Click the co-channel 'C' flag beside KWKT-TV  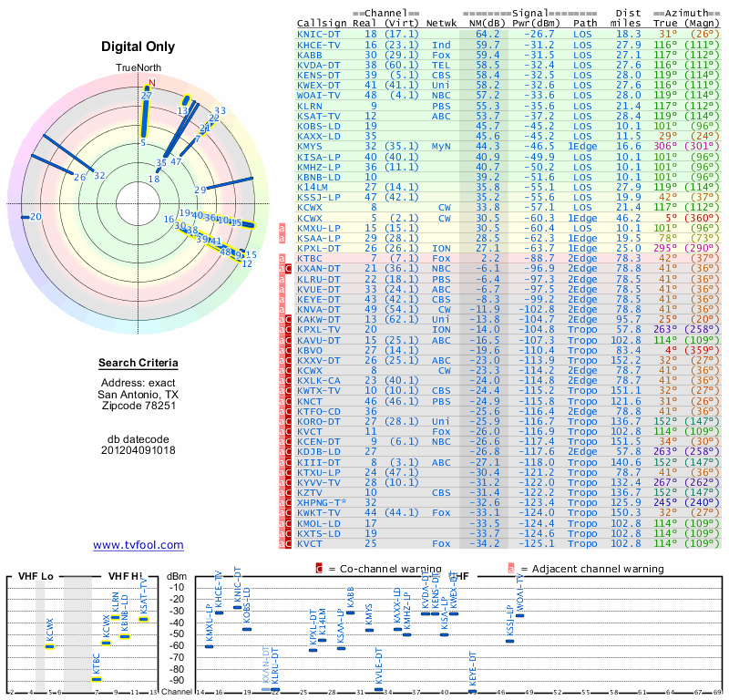tap(288, 512)
